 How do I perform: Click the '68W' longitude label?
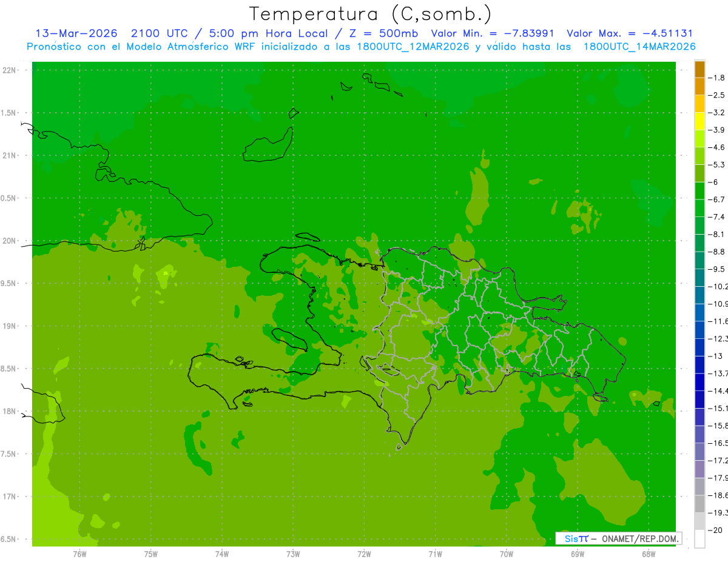[x=649, y=554]
